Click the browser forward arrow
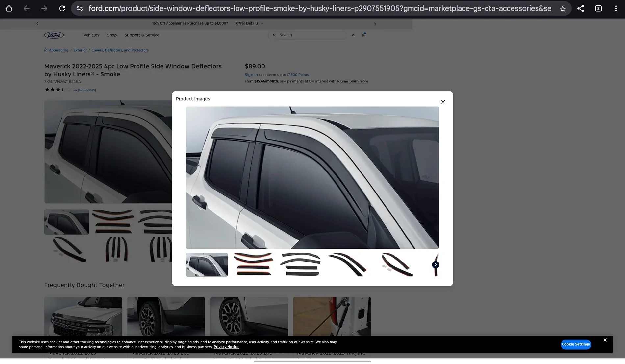 coord(44,9)
